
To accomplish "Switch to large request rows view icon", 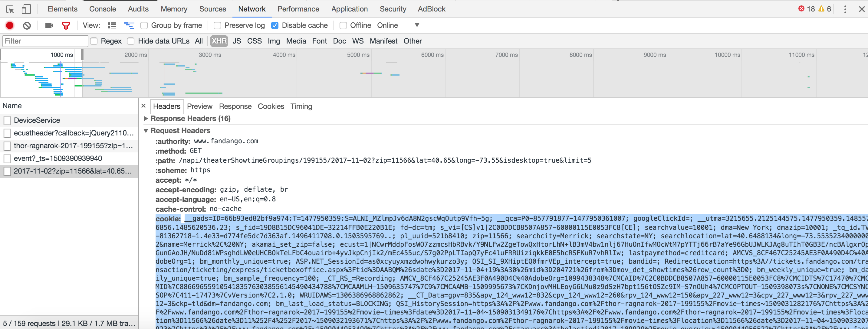I will 112,25.
